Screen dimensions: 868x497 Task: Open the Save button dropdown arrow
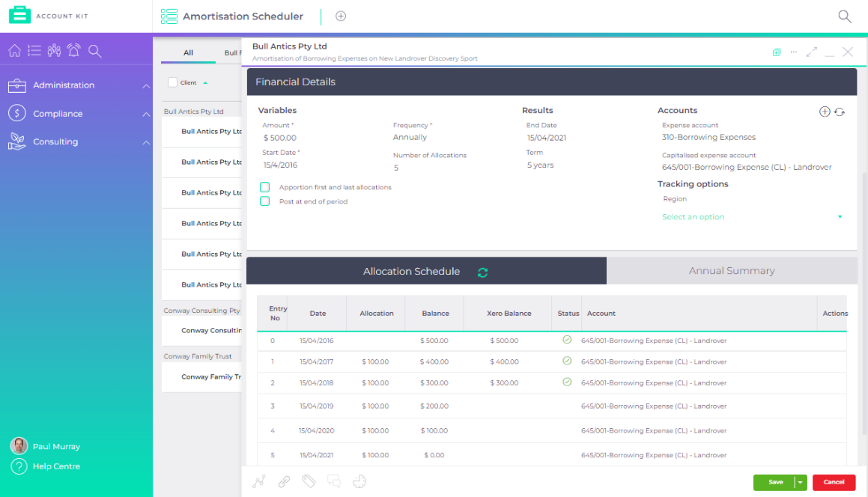coord(800,483)
